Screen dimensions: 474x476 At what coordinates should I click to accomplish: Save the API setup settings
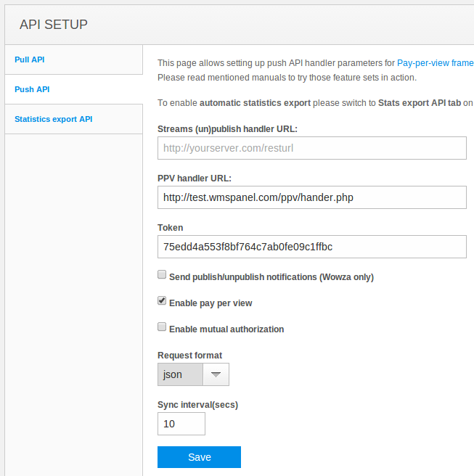199,457
